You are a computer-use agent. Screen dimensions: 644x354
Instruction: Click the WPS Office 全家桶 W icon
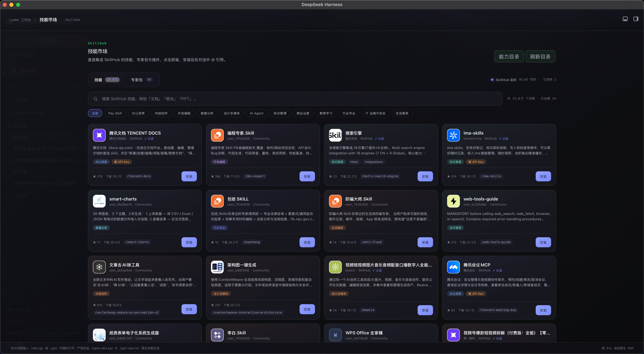pos(335,335)
